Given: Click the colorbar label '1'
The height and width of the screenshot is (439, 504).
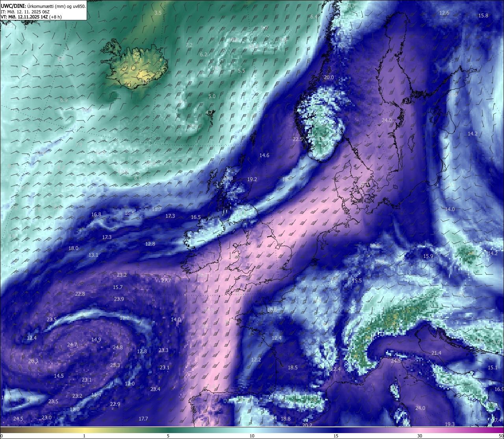Looking at the screenshot, I should (x=84, y=436).
